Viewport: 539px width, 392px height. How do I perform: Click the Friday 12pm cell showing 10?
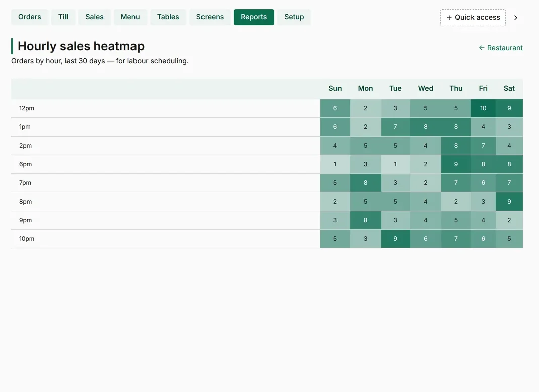pos(483,108)
